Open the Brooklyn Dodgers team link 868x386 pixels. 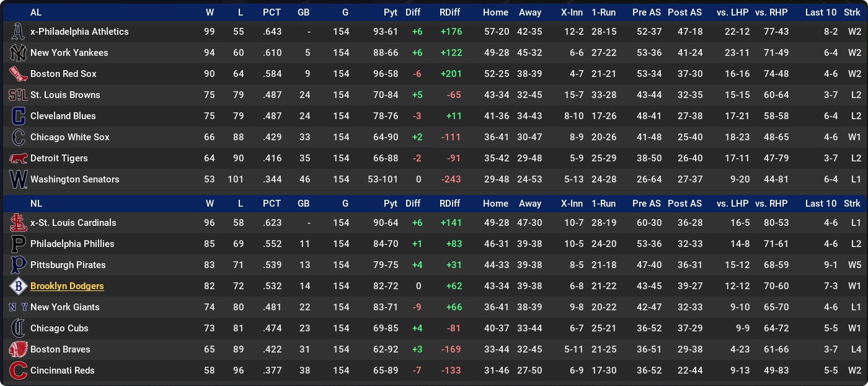[67, 286]
